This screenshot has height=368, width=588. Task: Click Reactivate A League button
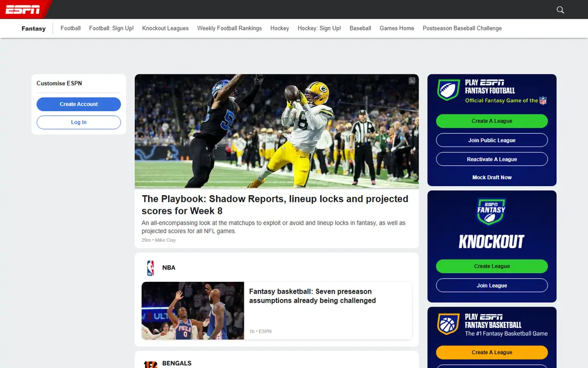click(492, 159)
